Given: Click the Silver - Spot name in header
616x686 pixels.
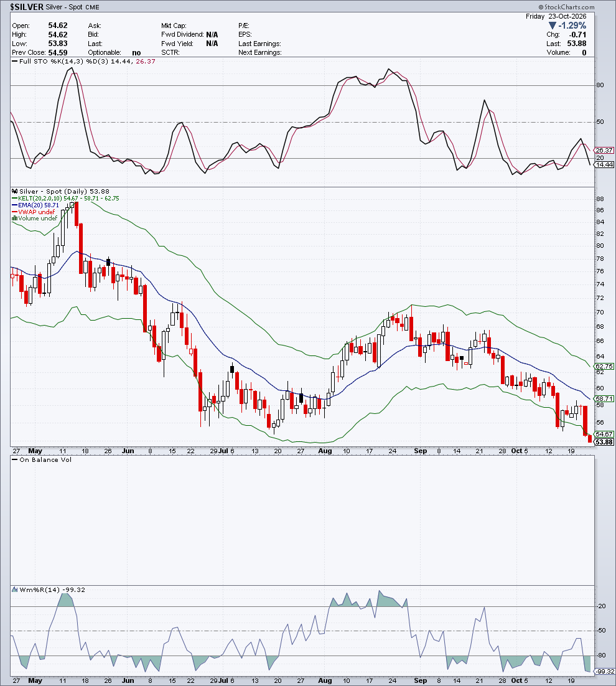Looking at the screenshot, I should click(64, 7).
